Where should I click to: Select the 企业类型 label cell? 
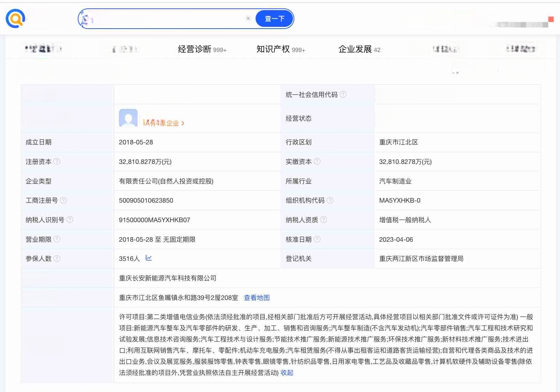(67, 181)
